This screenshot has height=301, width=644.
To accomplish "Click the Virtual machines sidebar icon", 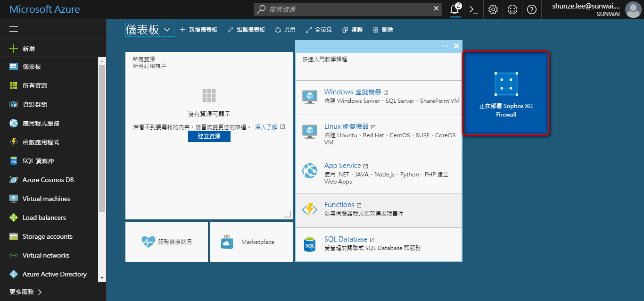I will tap(14, 199).
